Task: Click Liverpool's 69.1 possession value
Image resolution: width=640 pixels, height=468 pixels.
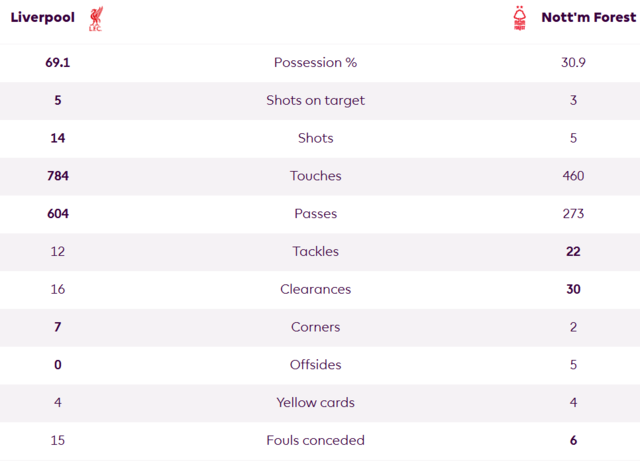Action: pos(58,62)
